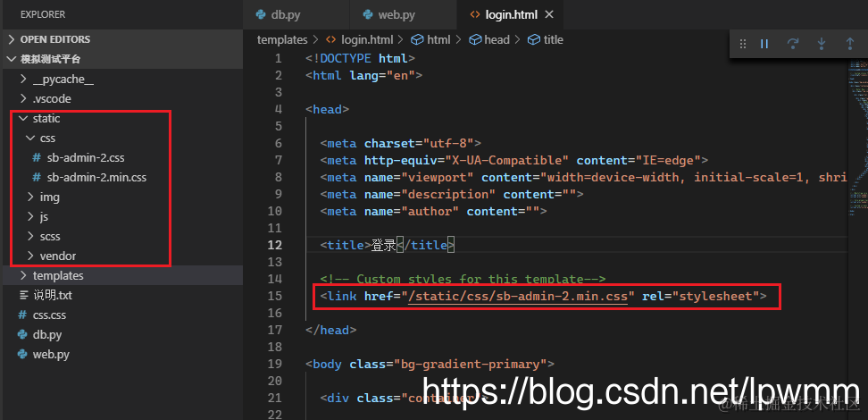This screenshot has height=420, width=868.
Task: Click Python icon on db.py tab
Action: pyautogui.click(x=261, y=15)
